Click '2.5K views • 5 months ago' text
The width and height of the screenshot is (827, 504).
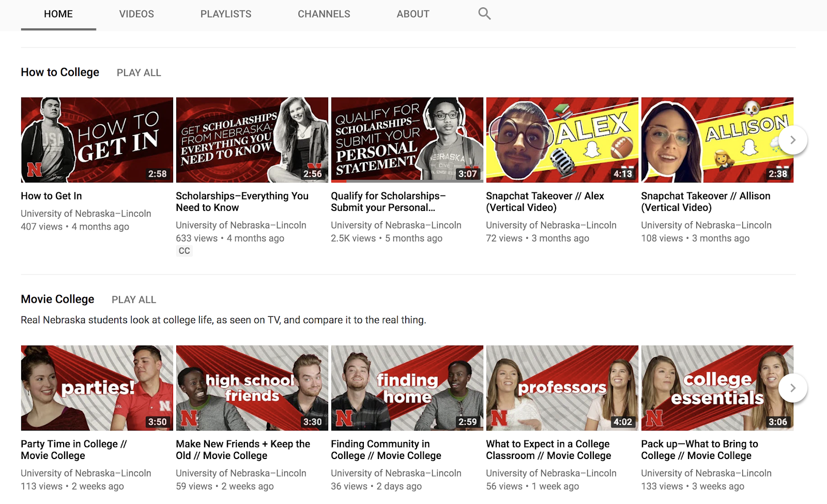click(387, 238)
